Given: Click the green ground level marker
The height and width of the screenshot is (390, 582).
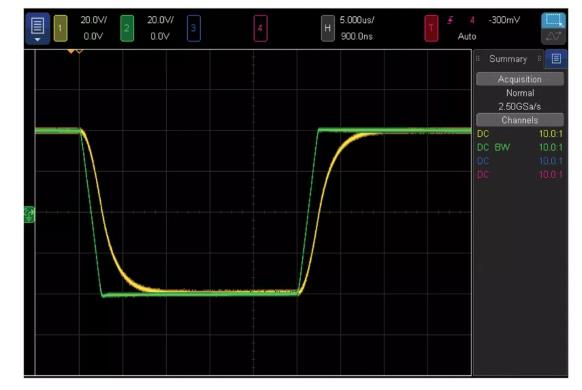Looking at the screenshot, I should (x=29, y=214).
